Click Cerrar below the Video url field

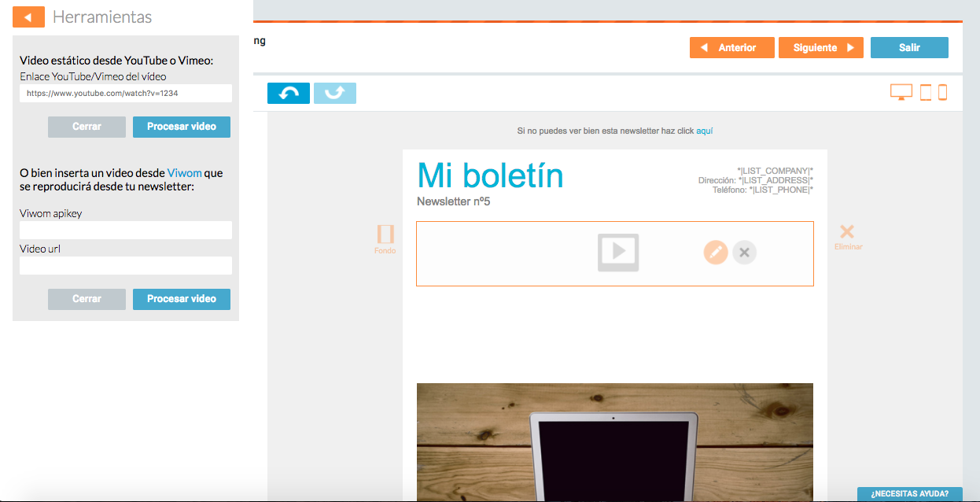87,299
